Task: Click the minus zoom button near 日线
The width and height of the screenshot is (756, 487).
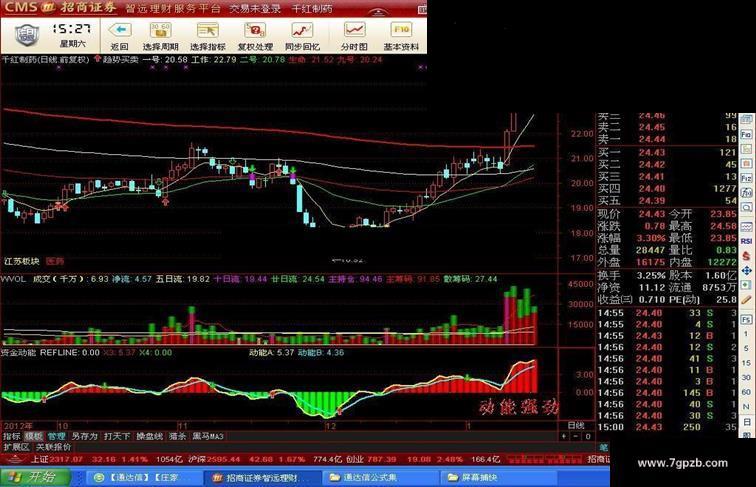Action: (x=575, y=436)
